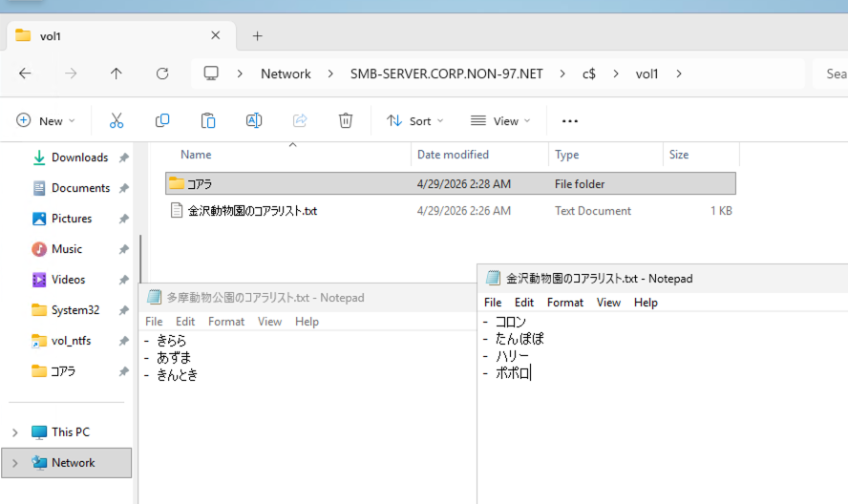
Task: Go back with the left arrow
Action: pyautogui.click(x=25, y=73)
